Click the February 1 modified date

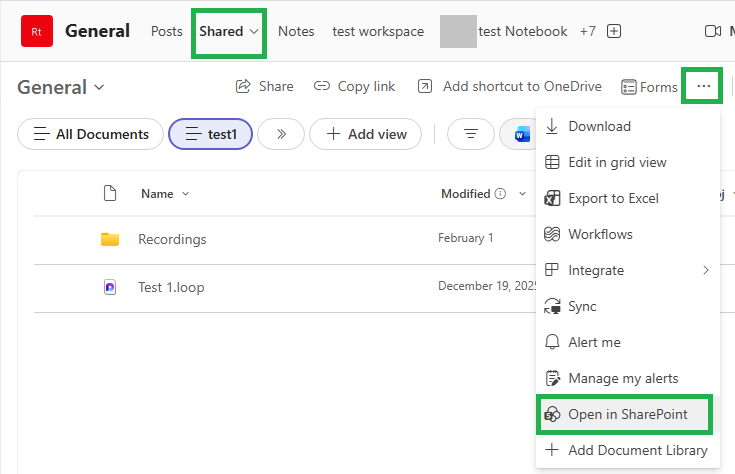click(465, 238)
